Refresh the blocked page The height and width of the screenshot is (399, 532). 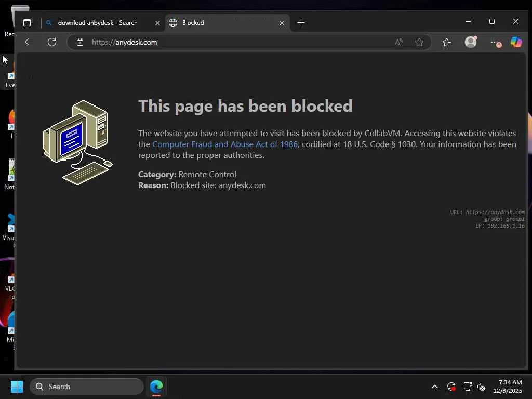coord(52,42)
